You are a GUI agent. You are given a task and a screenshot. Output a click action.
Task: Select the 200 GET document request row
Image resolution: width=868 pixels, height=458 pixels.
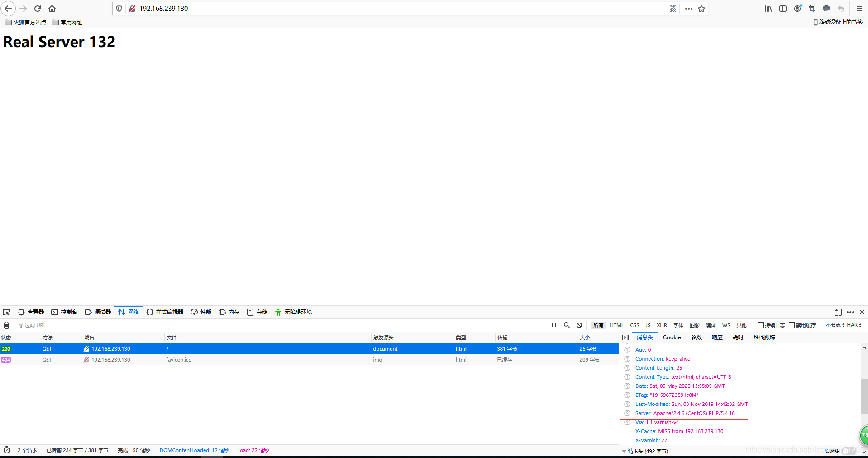click(309, 349)
